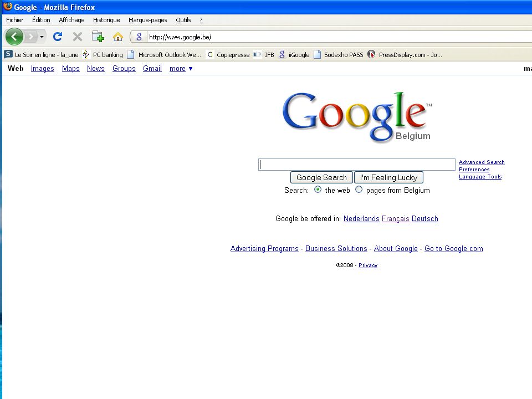Open the JFB bookmark

coord(269,55)
